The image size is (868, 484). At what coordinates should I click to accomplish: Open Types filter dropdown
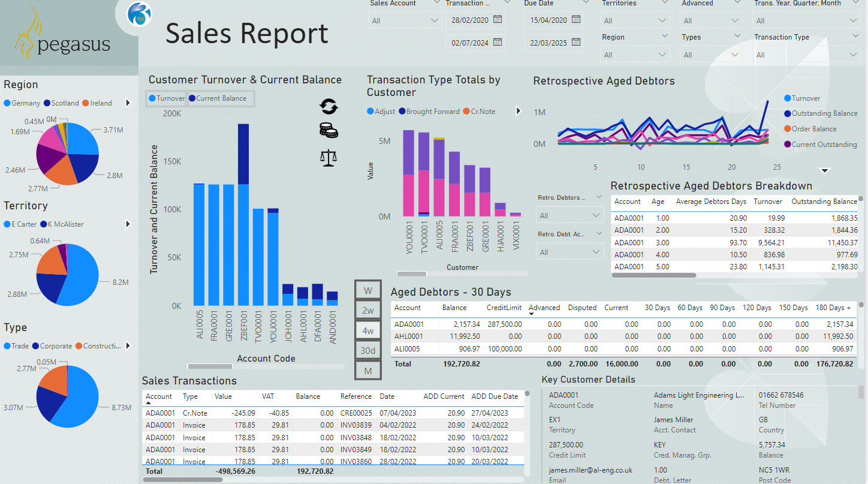click(x=712, y=55)
